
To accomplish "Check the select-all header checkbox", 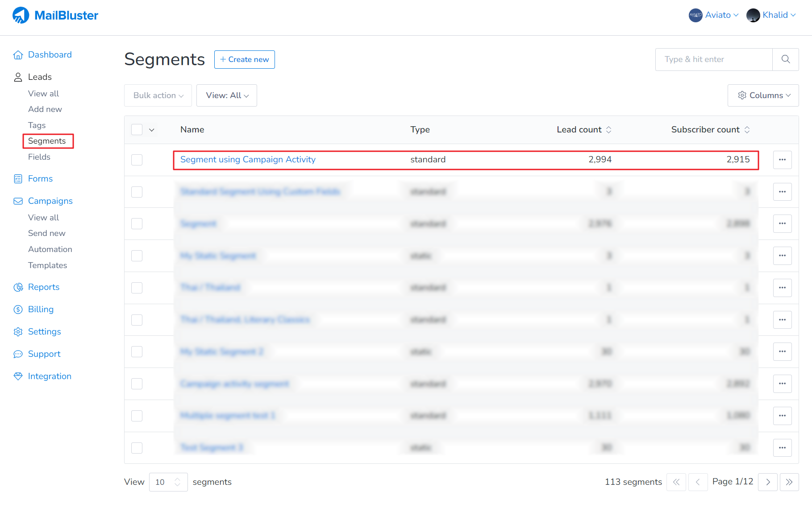I will pyautogui.click(x=137, y=130).
